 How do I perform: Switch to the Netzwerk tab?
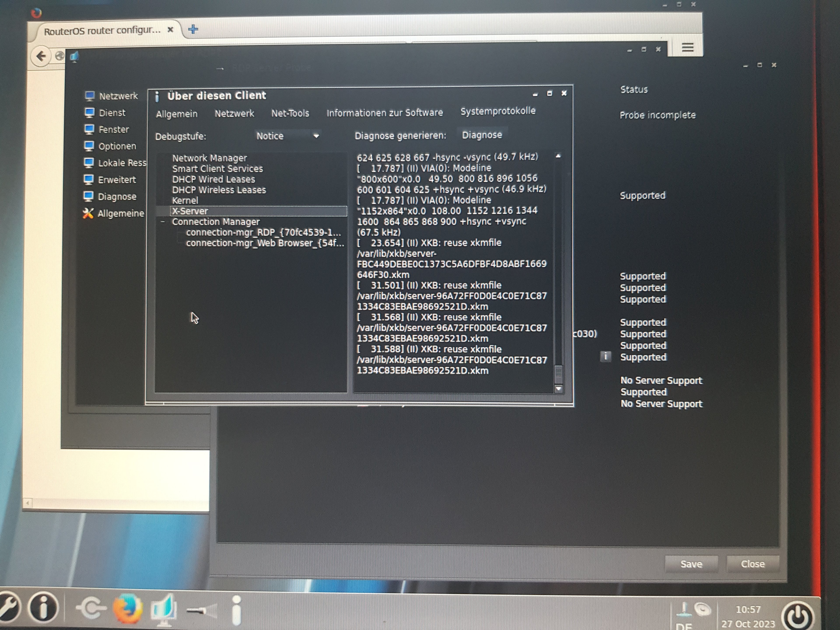click(234, 114)
